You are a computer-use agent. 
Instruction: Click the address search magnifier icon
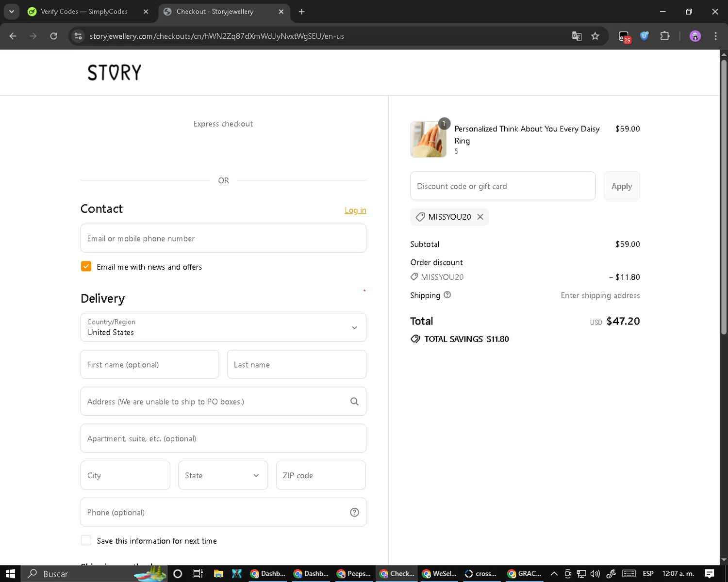[354, 402]
